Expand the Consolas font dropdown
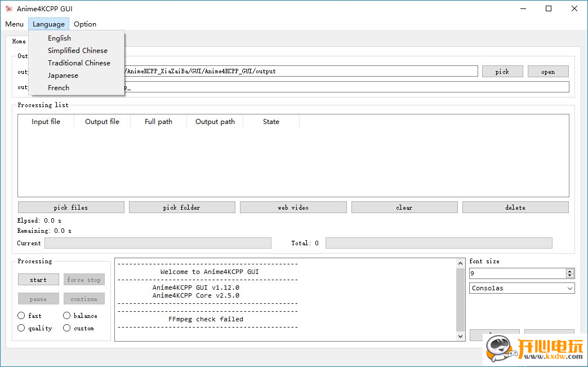This screenshot has width=588, height=367. (x=522, y=288)
